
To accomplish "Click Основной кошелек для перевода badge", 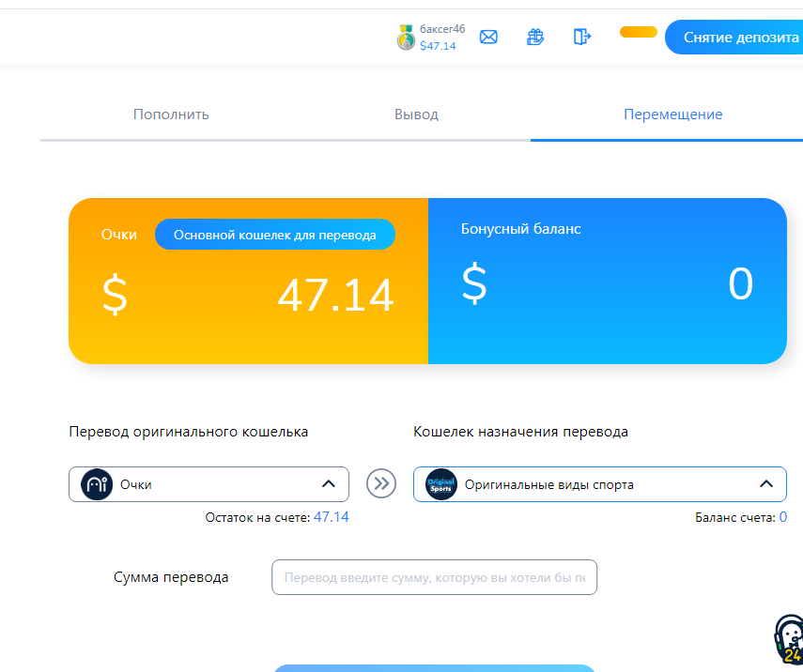I will click(x=275, y=235).
